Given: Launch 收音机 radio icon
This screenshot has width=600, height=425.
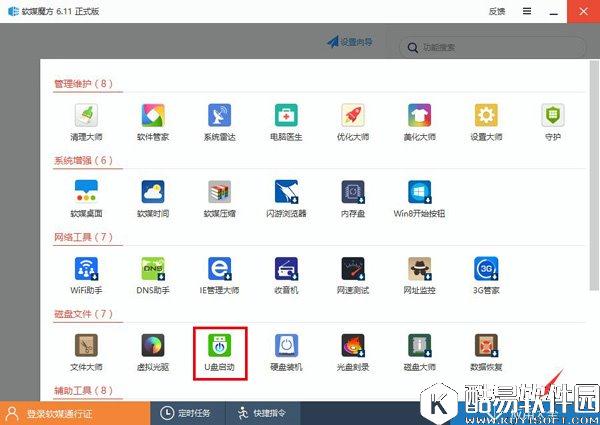Looking at the screenshot, I should pos(286,269).
